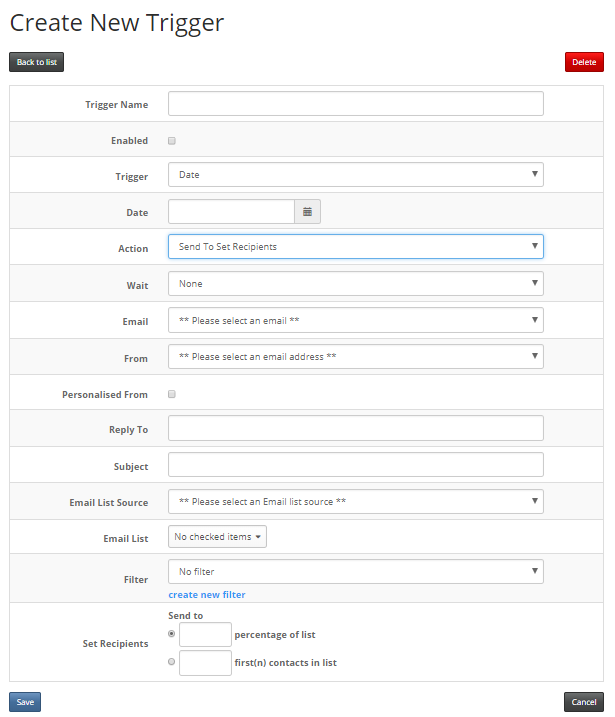
Task: Expand the Action dropdown Send To Set Recipients
Action: [x=356, y=246]
